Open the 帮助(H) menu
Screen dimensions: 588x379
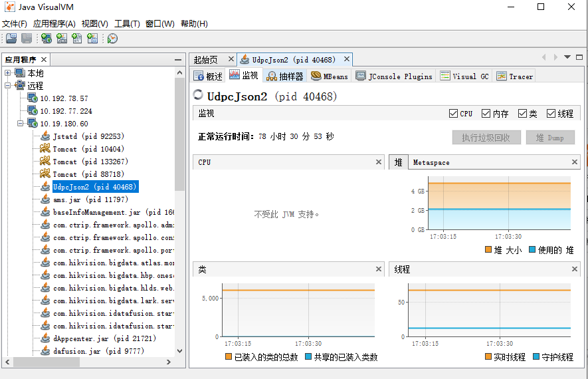click(194, 24)
